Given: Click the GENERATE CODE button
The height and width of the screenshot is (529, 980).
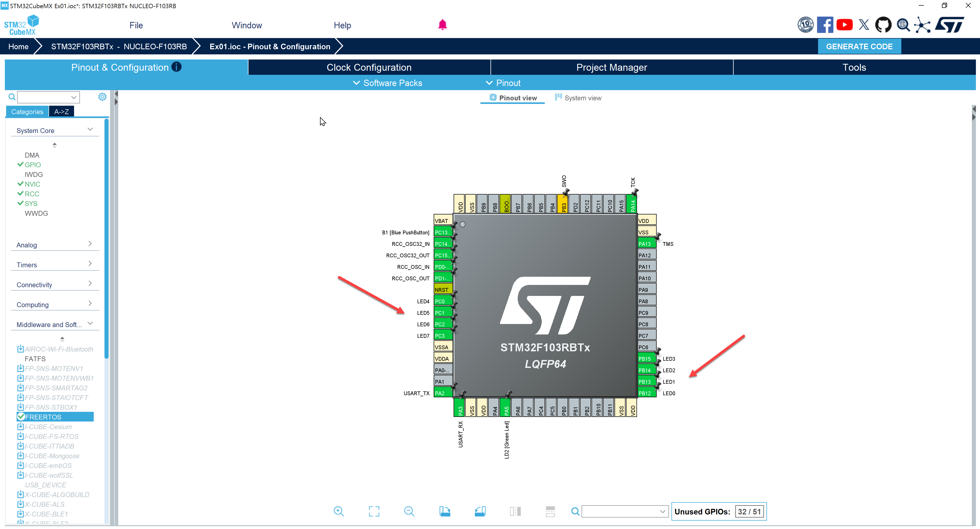Looking at the screenshot, I should point(859,46).
